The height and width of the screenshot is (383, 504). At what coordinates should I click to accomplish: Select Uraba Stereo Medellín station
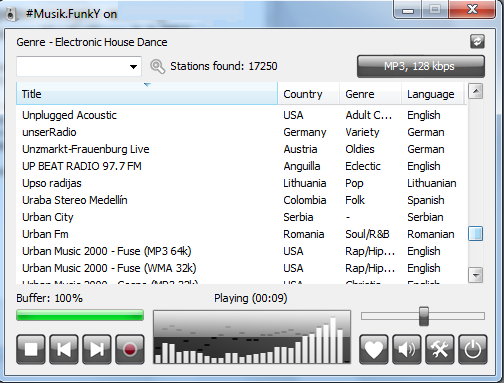click(x=242, y=200)
